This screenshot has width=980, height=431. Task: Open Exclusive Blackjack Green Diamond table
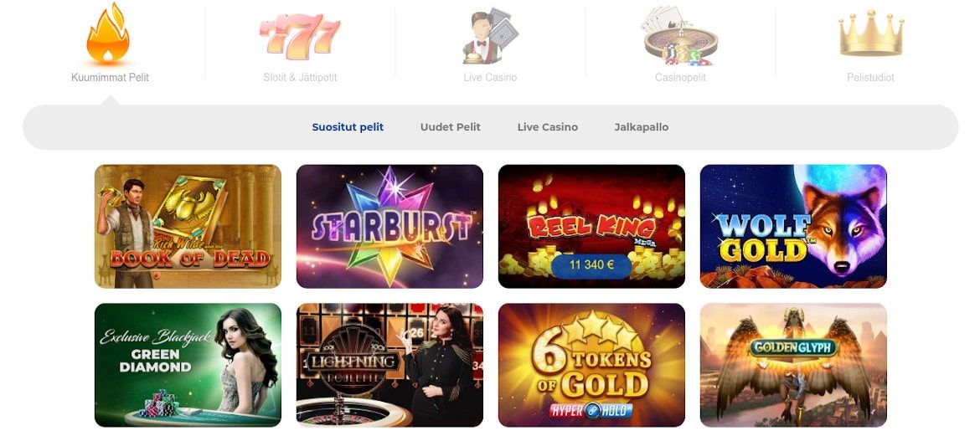[188, 365]
